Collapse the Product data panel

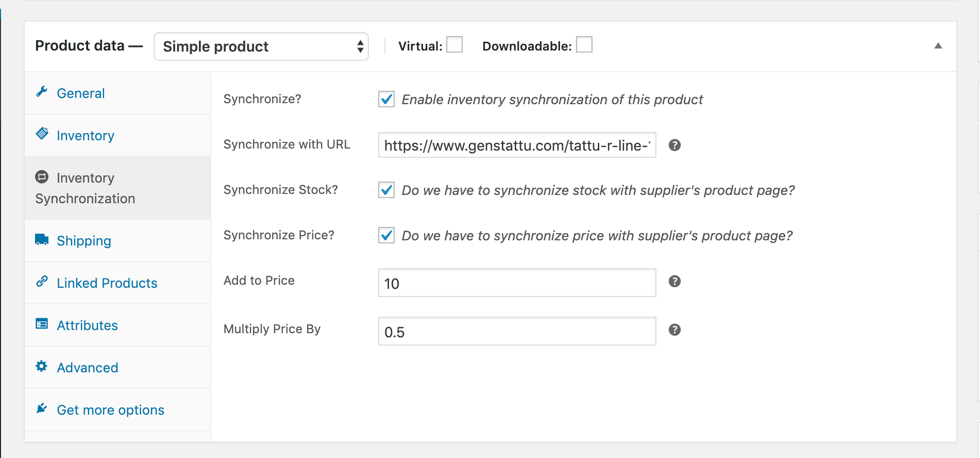tap(938, 46)
